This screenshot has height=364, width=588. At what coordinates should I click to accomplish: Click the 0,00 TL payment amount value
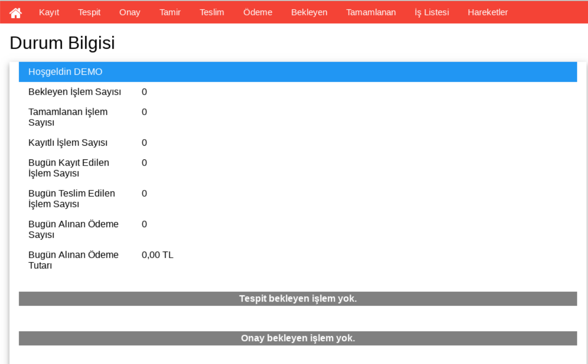coord(157,255)
